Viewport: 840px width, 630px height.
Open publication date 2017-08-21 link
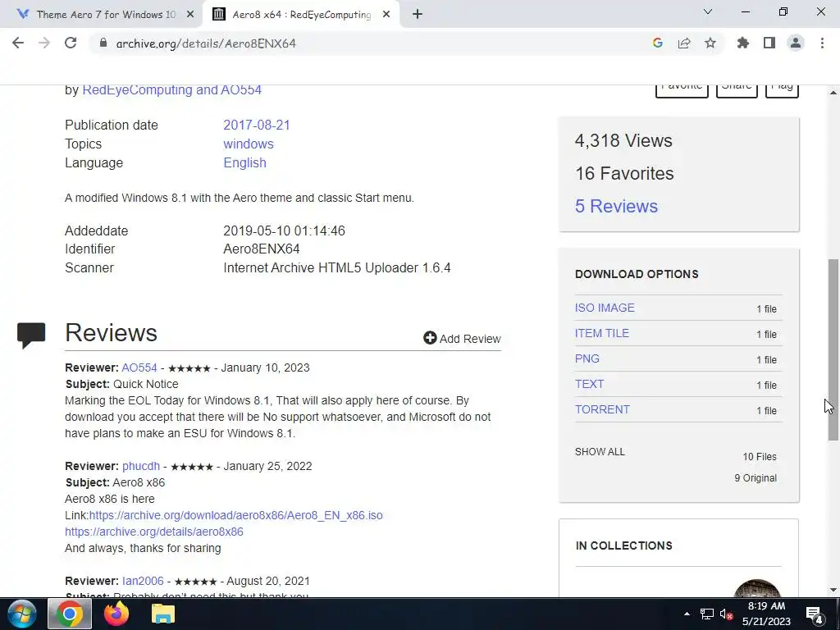(257, 125)
